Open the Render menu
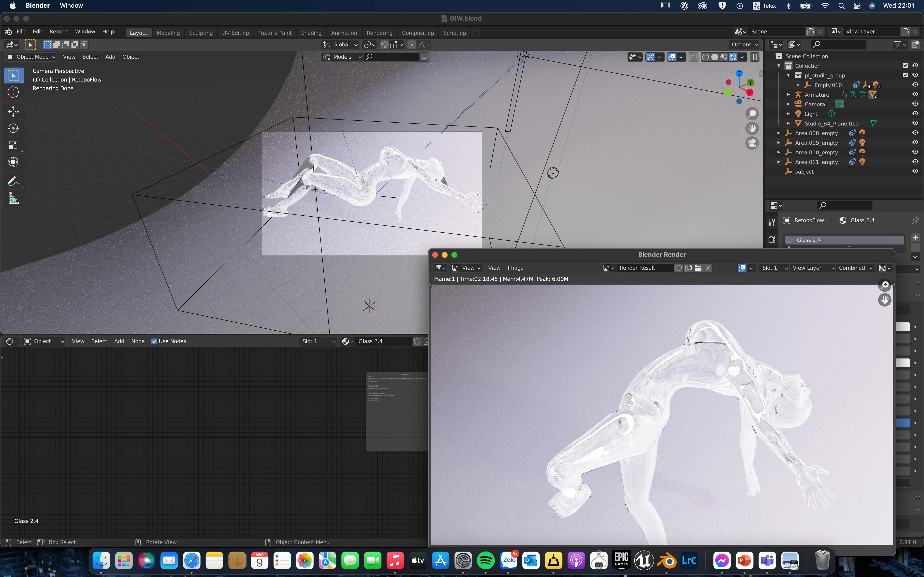 pos(58,32)
